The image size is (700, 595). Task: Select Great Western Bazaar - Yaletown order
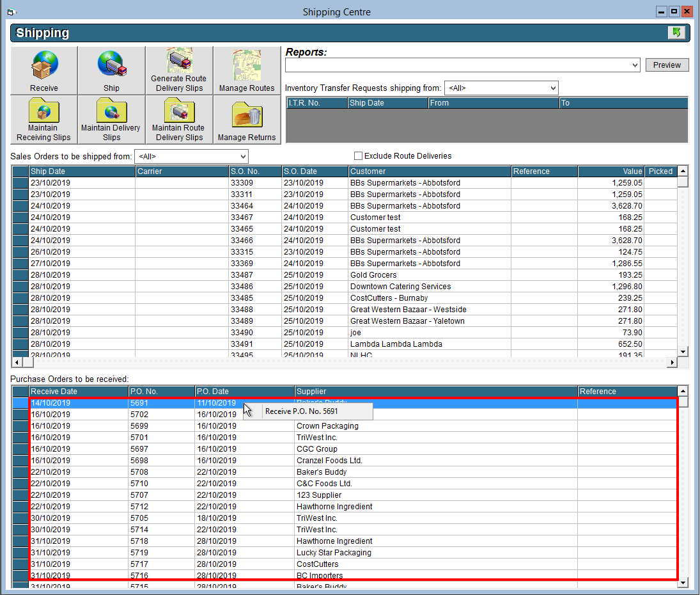[x=345, y=321]
